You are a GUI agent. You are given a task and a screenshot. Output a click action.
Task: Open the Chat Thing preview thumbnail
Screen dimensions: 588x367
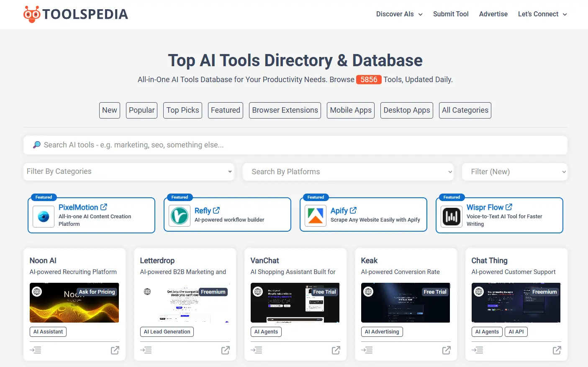coord(516,302)
